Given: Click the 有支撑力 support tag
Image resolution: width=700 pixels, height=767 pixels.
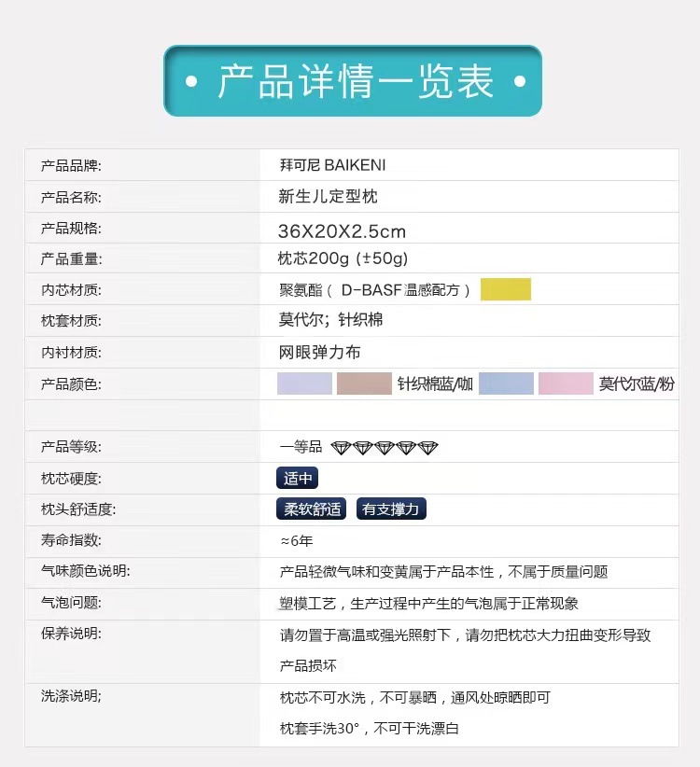Looking at the screenshot, I should pyautogui.click(x=391, y=509).
